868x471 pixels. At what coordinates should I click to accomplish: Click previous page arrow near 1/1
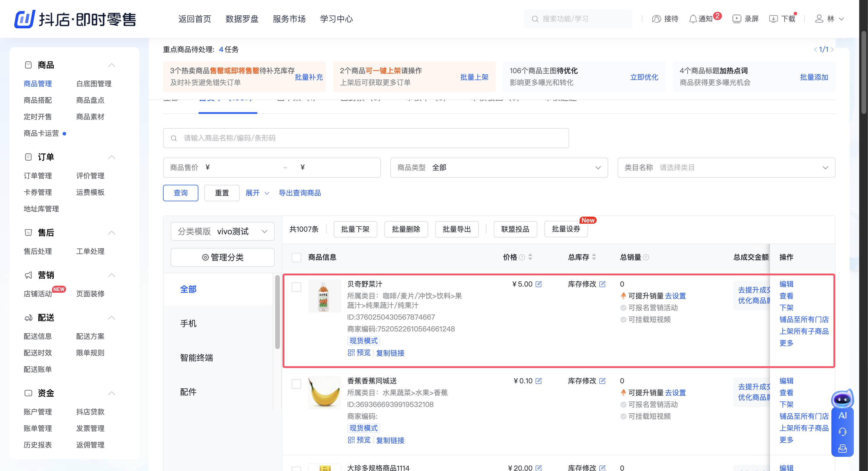[815, 50]
